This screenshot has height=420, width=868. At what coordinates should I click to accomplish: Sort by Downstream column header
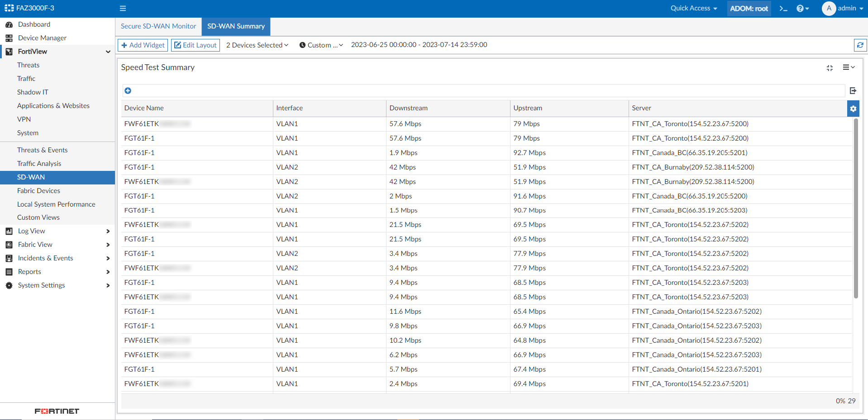(x=408, y=108)
